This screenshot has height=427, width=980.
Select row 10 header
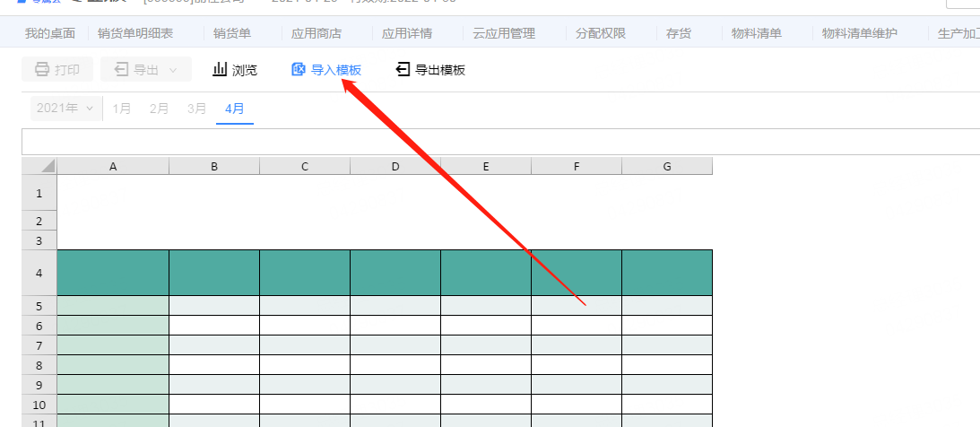pos(39,405)
